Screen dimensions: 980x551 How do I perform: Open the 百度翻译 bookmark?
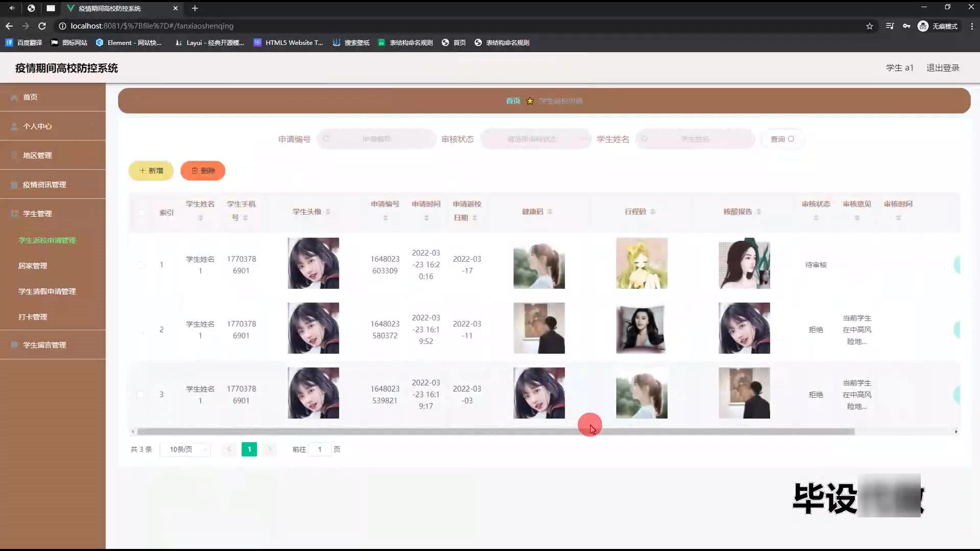23,43
